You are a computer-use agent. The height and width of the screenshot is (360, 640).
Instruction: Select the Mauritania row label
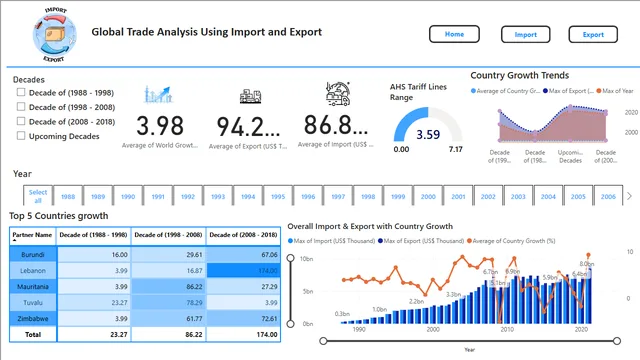click(33, 287)
